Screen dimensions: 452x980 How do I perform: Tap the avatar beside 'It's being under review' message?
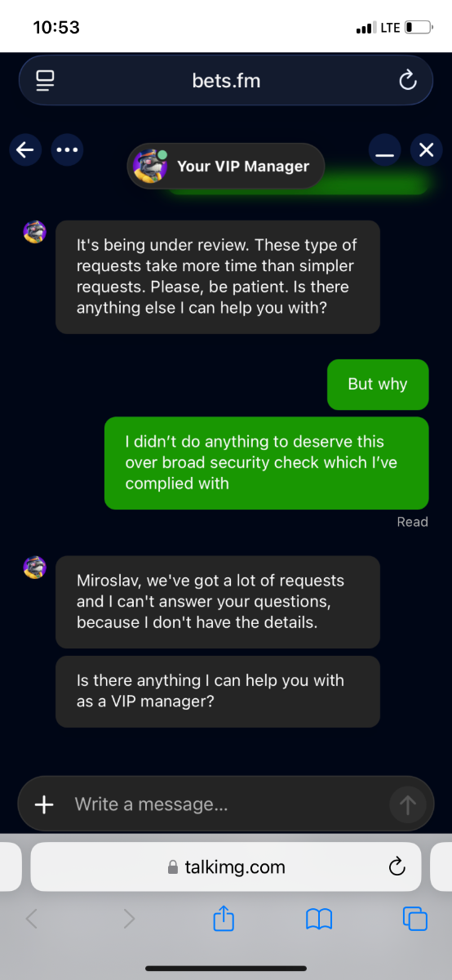(35, 232)
